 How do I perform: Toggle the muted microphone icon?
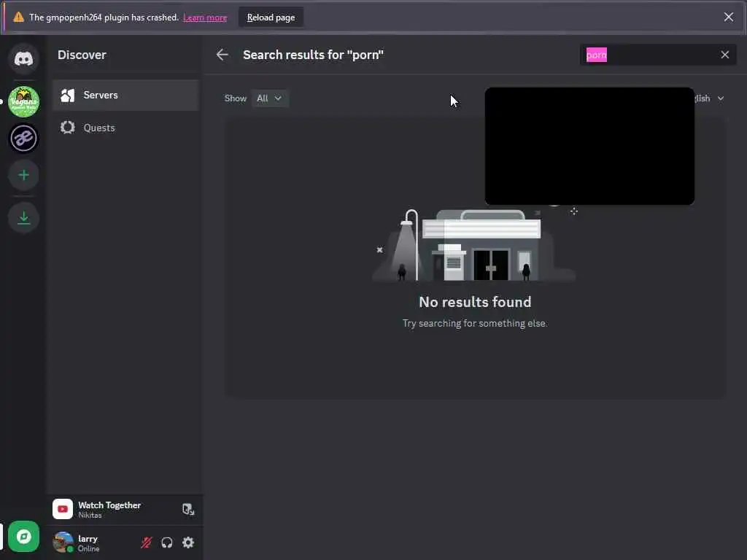point(146,542)
